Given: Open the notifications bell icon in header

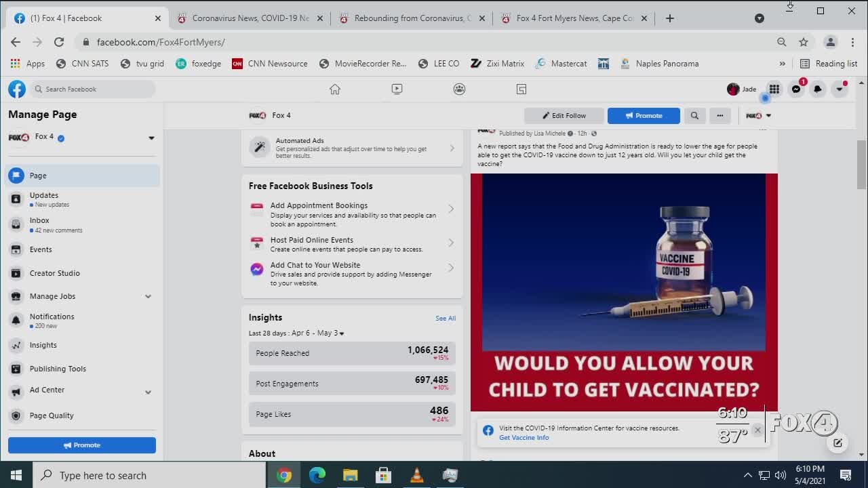Looking at the screenshot, I should click(818, 89).
